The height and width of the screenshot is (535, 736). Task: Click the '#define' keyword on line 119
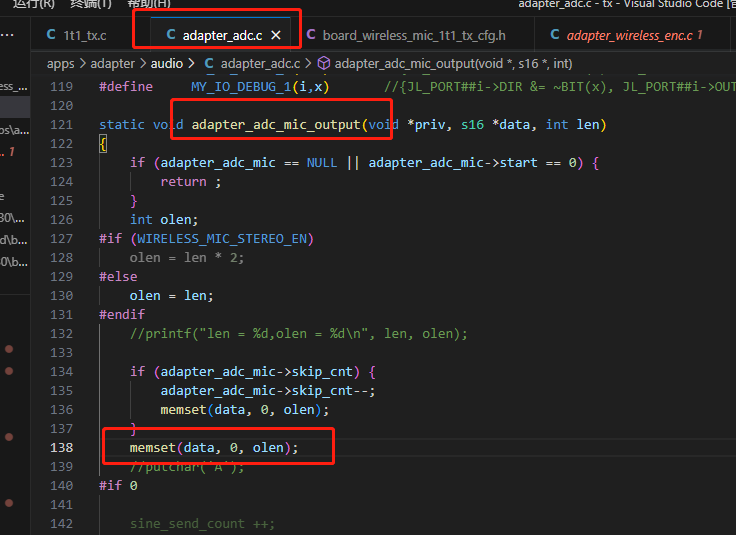(126, 87)
